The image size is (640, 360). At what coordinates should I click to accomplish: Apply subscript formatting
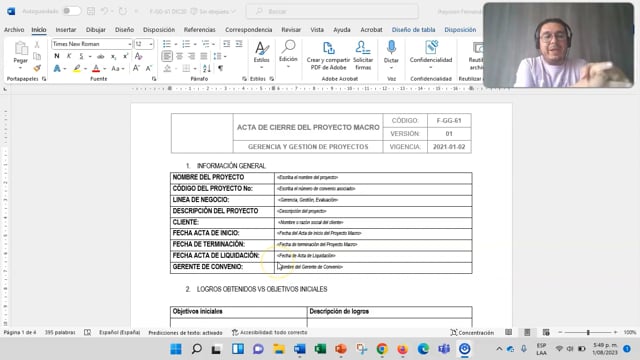[113, 56]
